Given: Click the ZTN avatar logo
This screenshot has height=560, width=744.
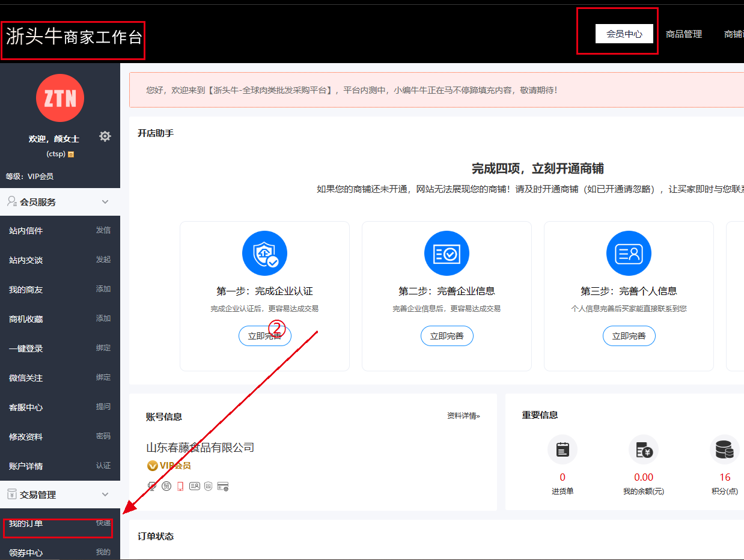Looking at the screenshot, I should click(x=60, y=98).
